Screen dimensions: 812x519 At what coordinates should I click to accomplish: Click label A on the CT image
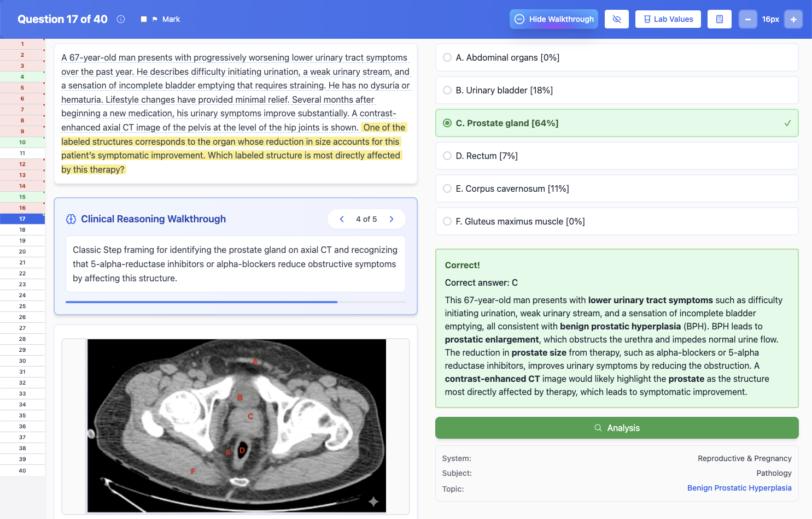coord(255,361)
